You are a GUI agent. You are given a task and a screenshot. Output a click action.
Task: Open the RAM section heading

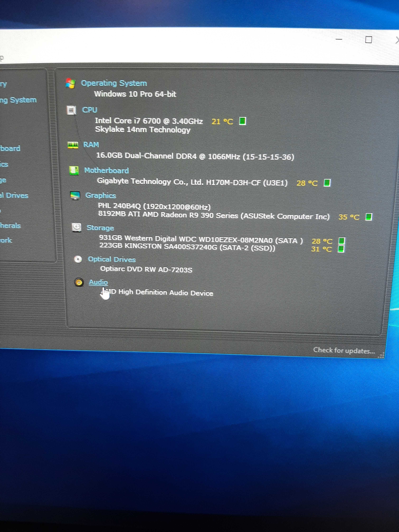coord(91,144)
